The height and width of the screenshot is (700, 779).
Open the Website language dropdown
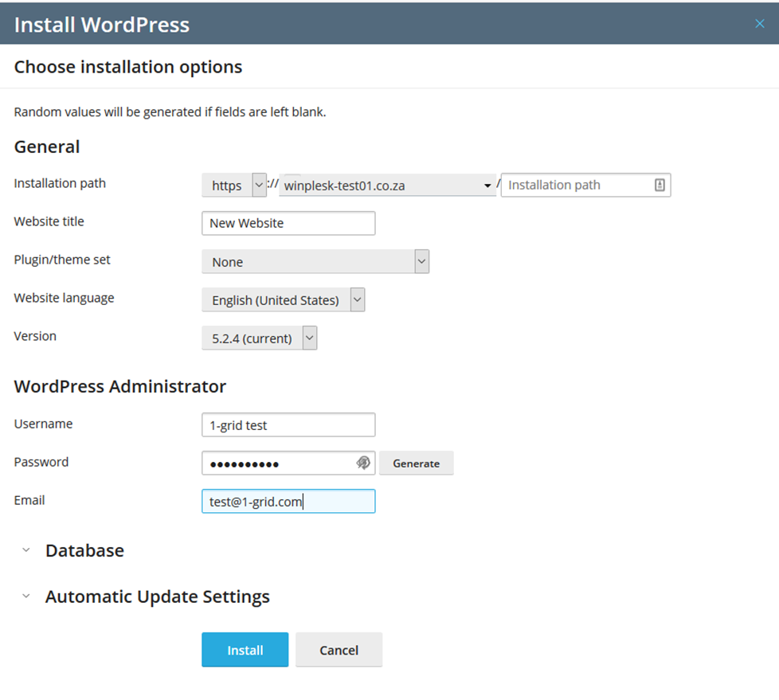[x=284, y=300]
